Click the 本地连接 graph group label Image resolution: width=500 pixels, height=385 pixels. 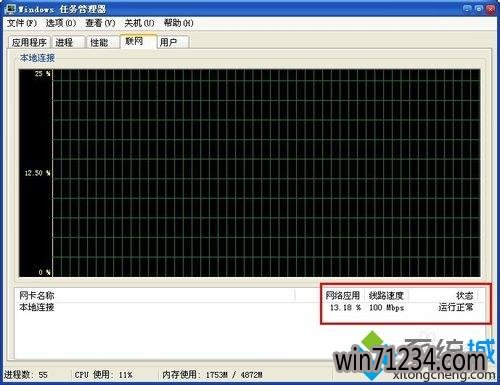coord(37,58)
